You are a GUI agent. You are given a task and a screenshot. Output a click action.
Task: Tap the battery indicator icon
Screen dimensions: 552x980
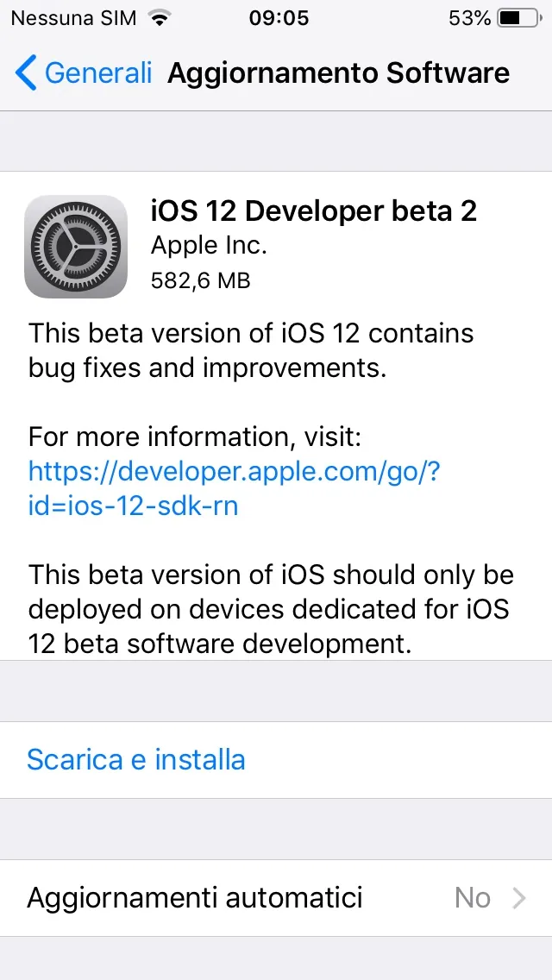coord(517,16)
